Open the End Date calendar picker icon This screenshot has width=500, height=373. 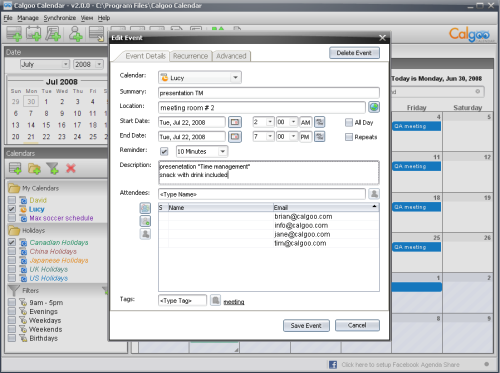pyautogui.click(x=235, y=137)
